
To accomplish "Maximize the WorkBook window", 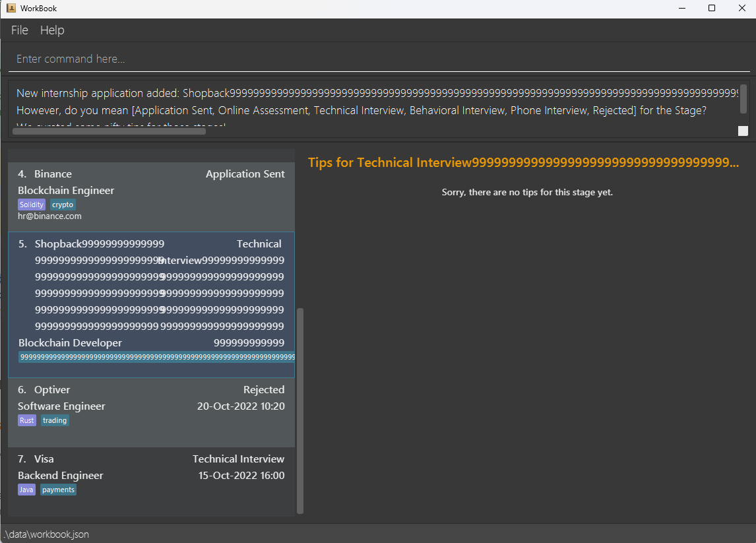I will pyautogui.click(x=712, y=8).
